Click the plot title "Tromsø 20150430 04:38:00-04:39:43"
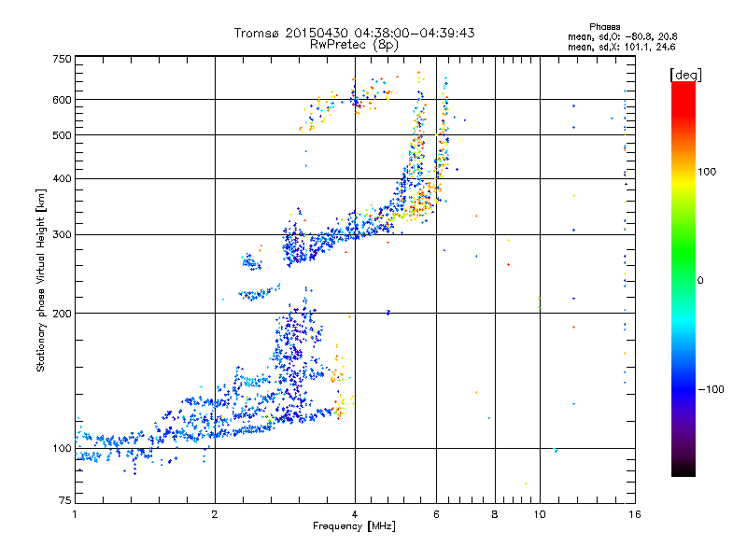 tap(355, 33)
